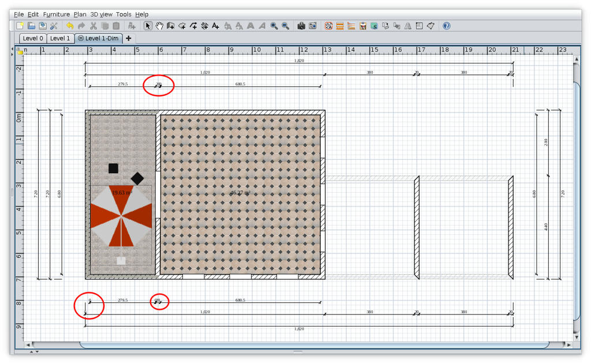
Task: Select the Create rooms tool
Action: [182, 26]
